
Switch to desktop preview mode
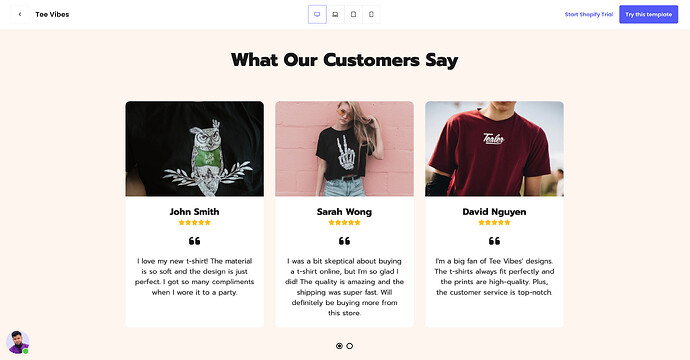coord(317,15)
